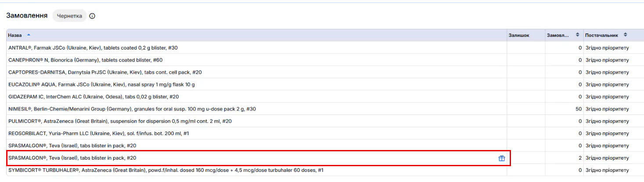Click Згідно пріоритету supplier in ANTRAL row
Viewport: 644px width, 182px height.
click(607, 48)
